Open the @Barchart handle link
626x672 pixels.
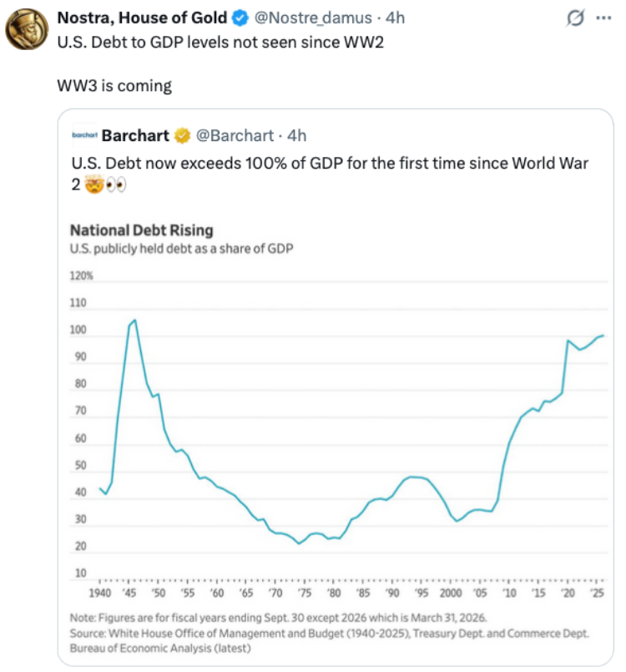tap(235, 136)
